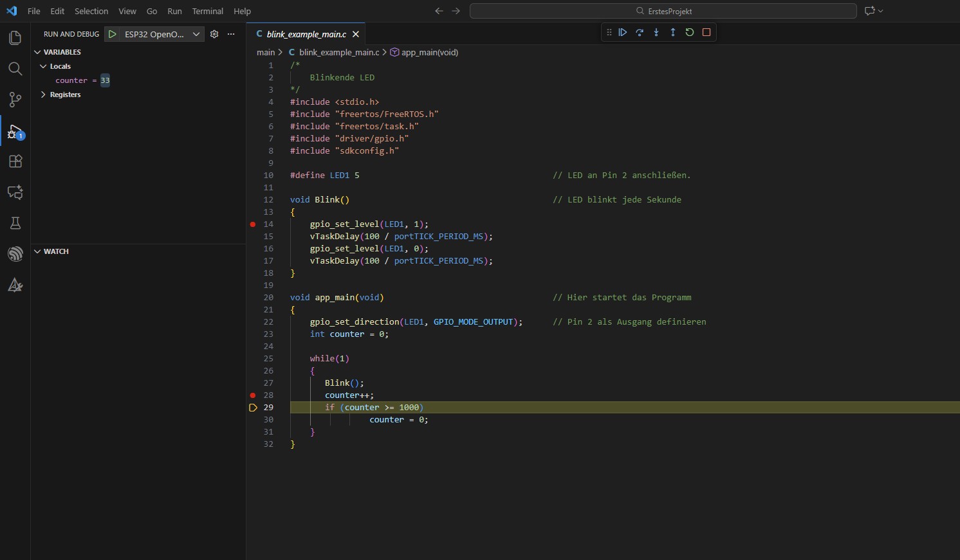Click the Step Into debug icon

[656, 32]
